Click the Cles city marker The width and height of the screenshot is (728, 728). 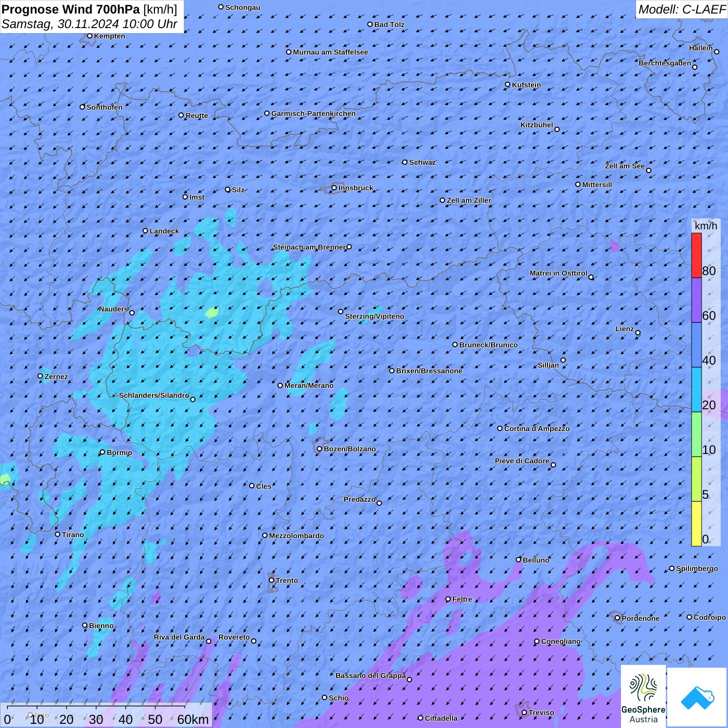point(252,486)
